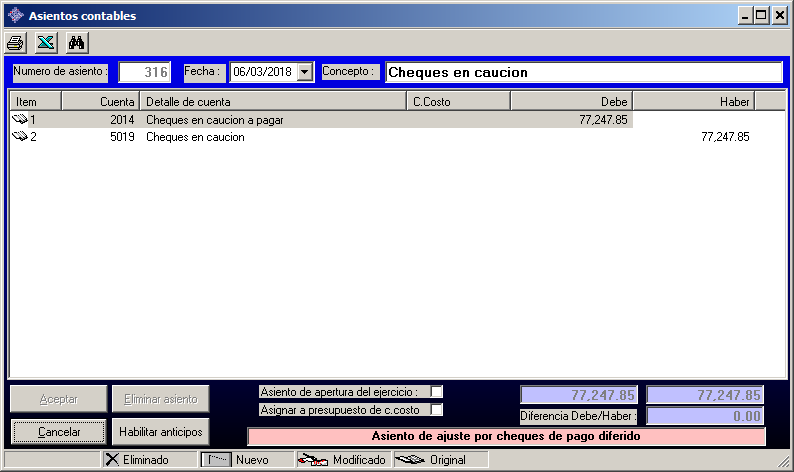Click the Detalle de cuenta column header
794x472 pixels.
click(x=273, y=101)
